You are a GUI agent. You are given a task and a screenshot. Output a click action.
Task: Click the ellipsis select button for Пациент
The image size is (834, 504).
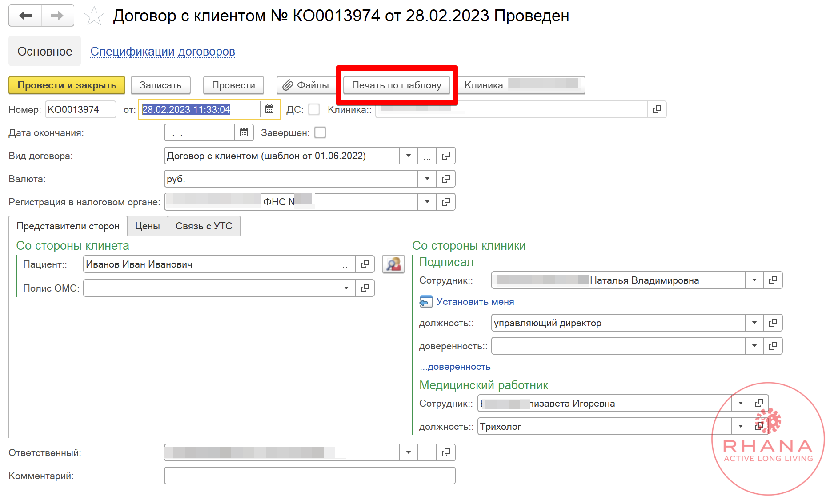click(346, 264)
